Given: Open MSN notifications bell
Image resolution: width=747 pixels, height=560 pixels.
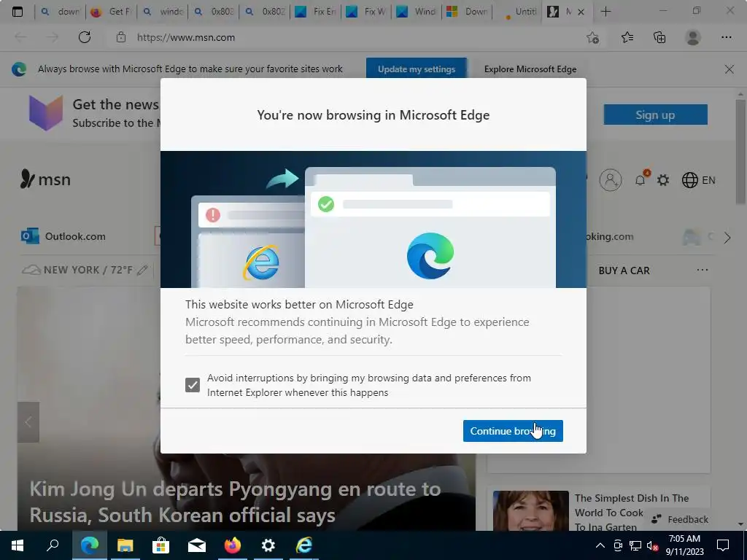Looking at the screenshot, I should coord(640,180).
